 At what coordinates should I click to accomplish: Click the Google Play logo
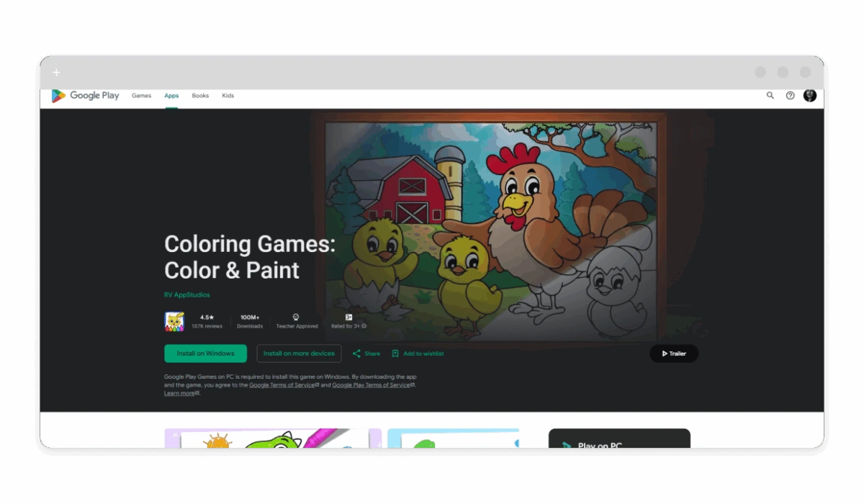pyautogui.click(x=85, y=96)
